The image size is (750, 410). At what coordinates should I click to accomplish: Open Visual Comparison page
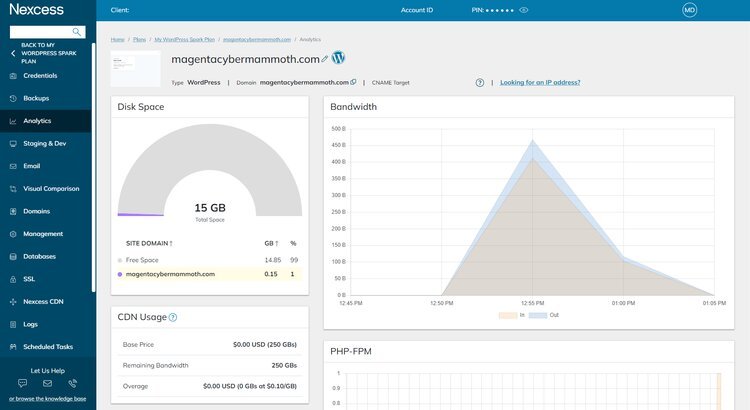[51, 188]
